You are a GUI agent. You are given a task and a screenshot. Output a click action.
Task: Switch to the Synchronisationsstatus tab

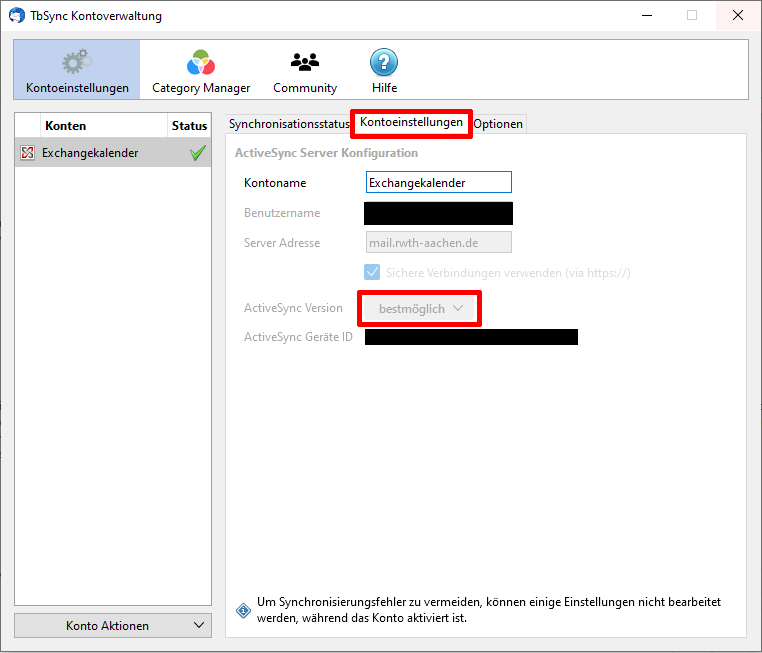click(x=289, y=124)
